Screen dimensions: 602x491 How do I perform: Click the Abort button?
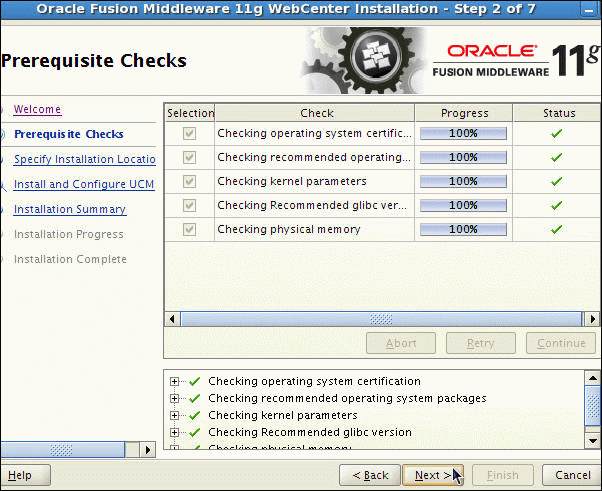(401, 343)
